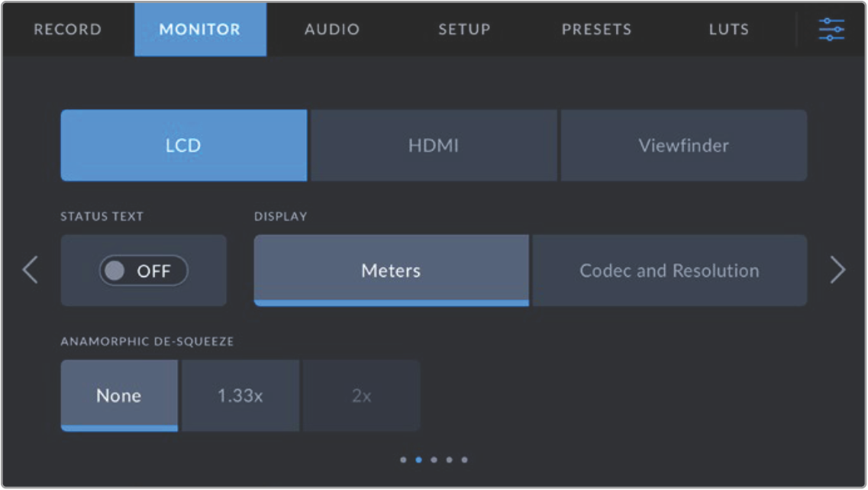Go to the previous page with left chevron
Viewport: 868px width, 490px height.
click(x=31, y=270)
